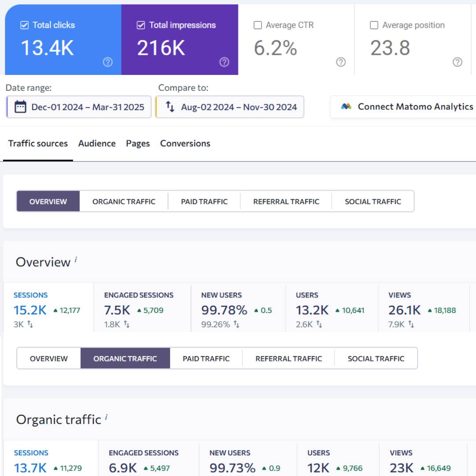Open Compare to picker Aug-02 2024 – Nov-30 2024

coord(230,107)
